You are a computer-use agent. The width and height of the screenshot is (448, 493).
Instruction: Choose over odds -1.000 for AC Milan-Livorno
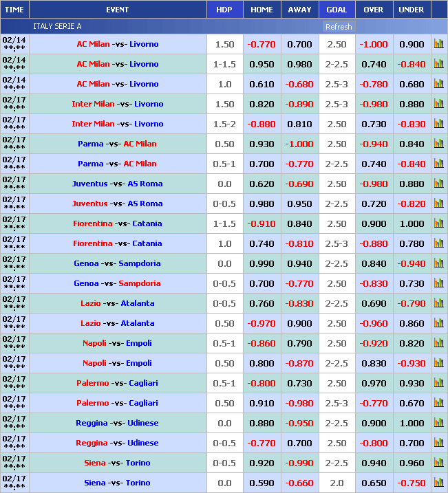tap(374, 44)
